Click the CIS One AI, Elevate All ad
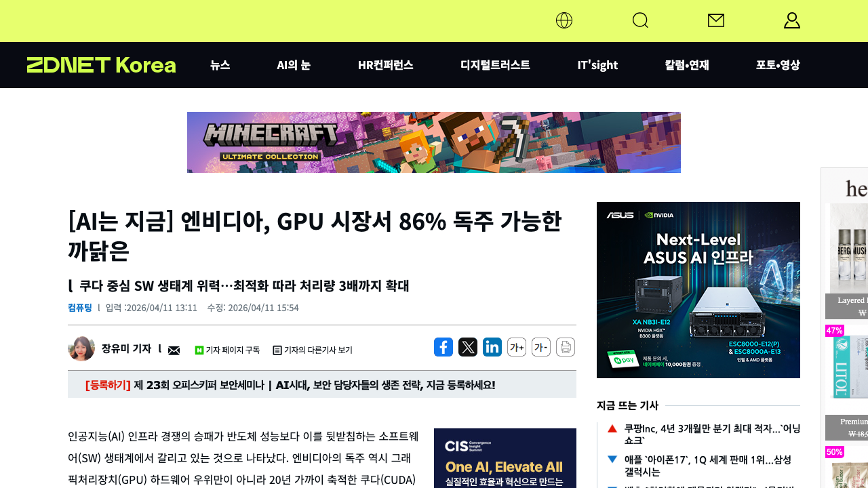This screenshot has height=488, width=868. 505,458
